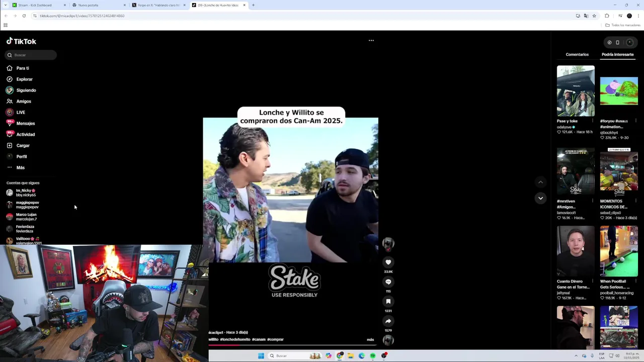Screen dimensions: 644x362
Task: Like the video with heart icon
Action: [x=388, y=262]
